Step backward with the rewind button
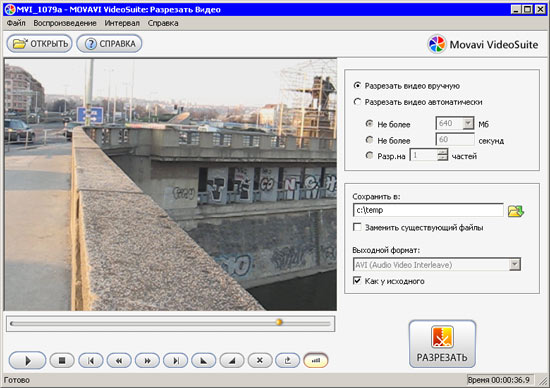Viewport: 550px width, 388px height. [x=119, y=360]
